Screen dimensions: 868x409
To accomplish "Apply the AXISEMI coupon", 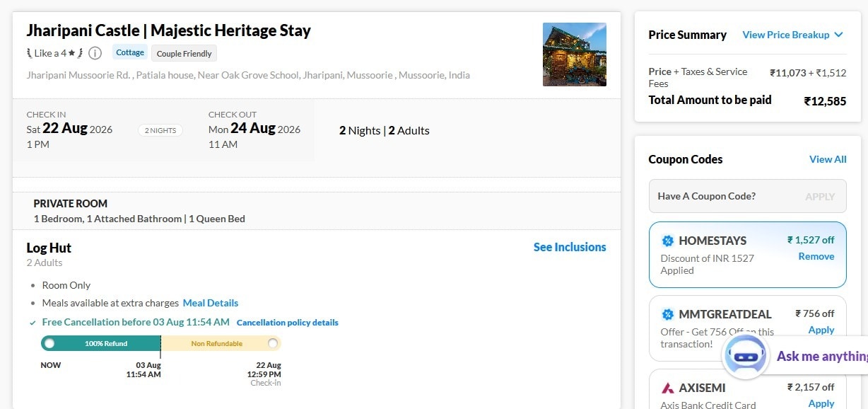I will click(821, 403).
